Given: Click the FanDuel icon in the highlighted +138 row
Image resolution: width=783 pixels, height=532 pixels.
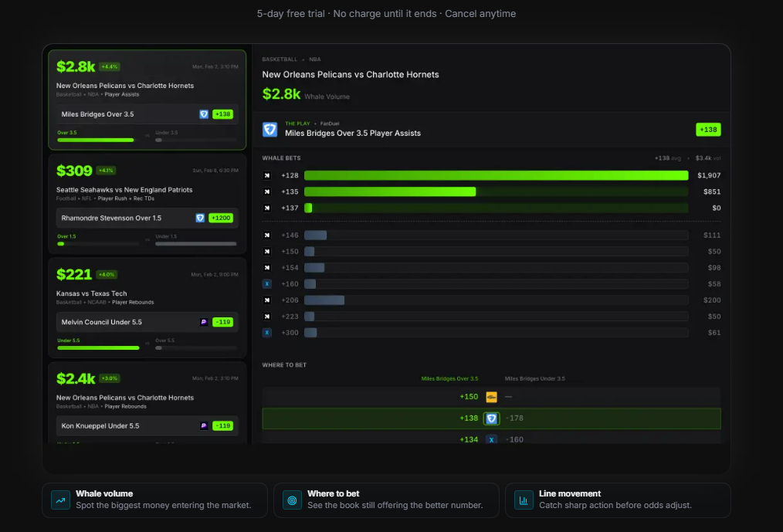Looking at the screenshot, I should pyautogui.click(x=491, y=418).
